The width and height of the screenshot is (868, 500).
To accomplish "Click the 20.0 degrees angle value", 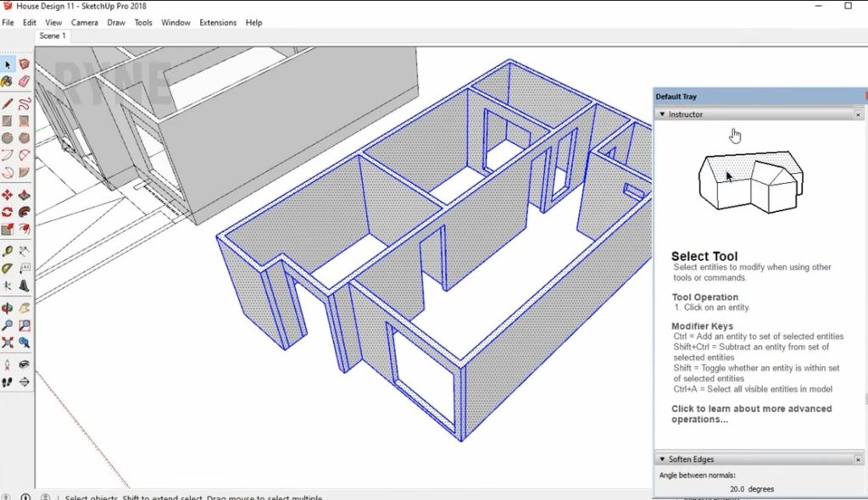I will 751,489.
